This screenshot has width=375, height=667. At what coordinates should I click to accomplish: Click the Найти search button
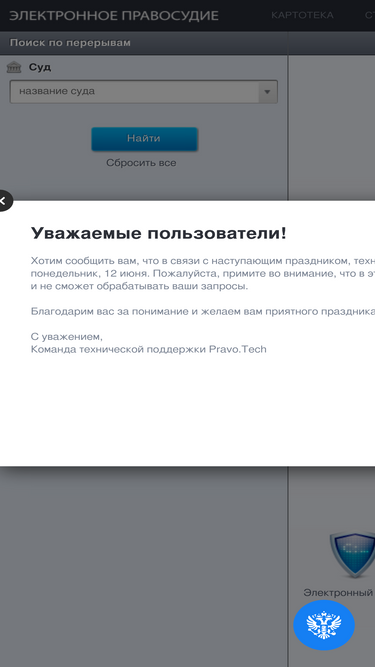click(x=144, y=139)
